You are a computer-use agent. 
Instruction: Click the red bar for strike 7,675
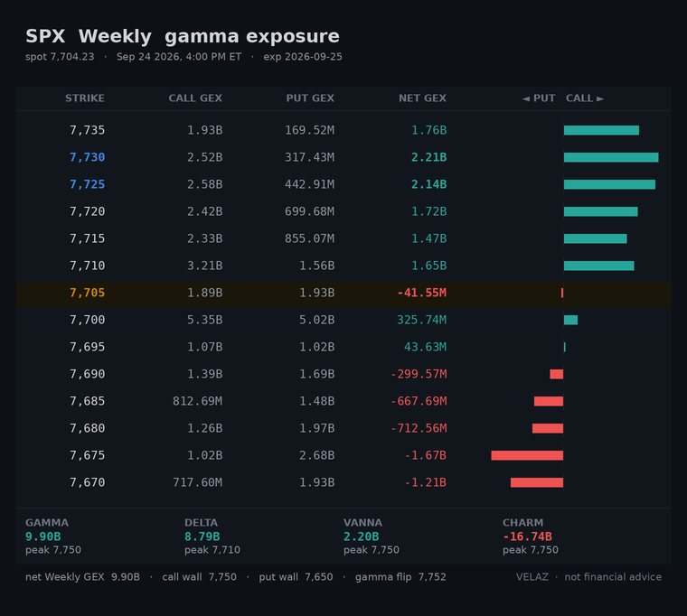tap(527, 456)
